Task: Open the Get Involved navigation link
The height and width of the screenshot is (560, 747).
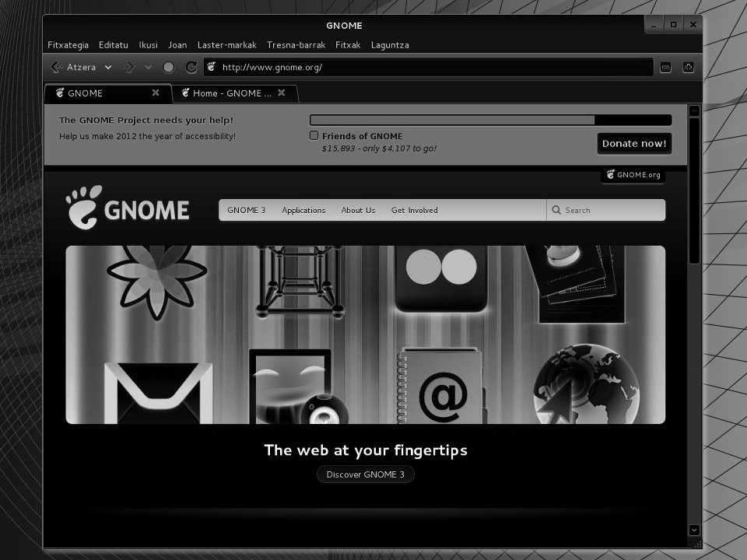Action: coord(415,210)
